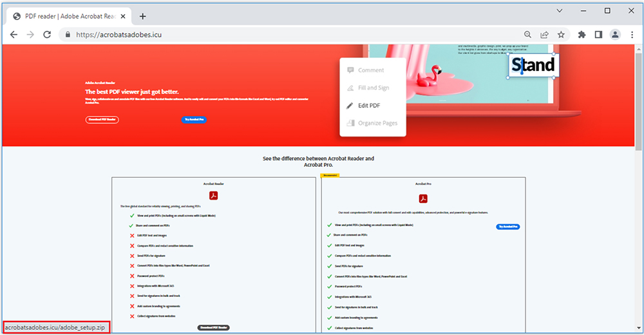644x335 pixels.
Task: Click 'See the difference between Acrobat Reader' heading
Action: coord(318,162)
